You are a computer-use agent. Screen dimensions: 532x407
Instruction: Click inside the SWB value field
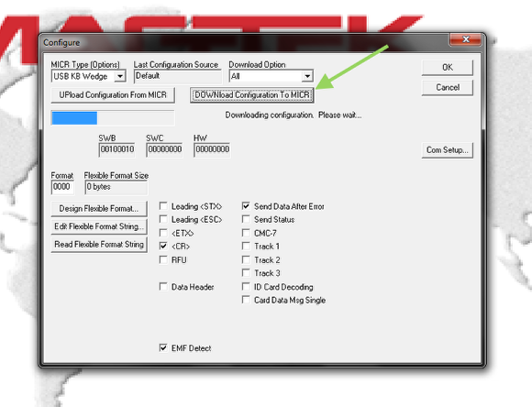[x=117, y=149]
